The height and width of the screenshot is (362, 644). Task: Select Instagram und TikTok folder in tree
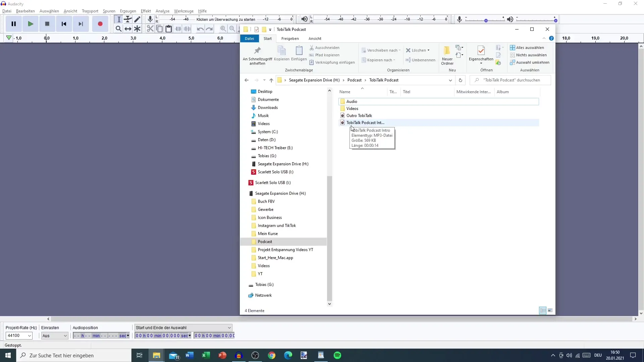pos(277,226)
